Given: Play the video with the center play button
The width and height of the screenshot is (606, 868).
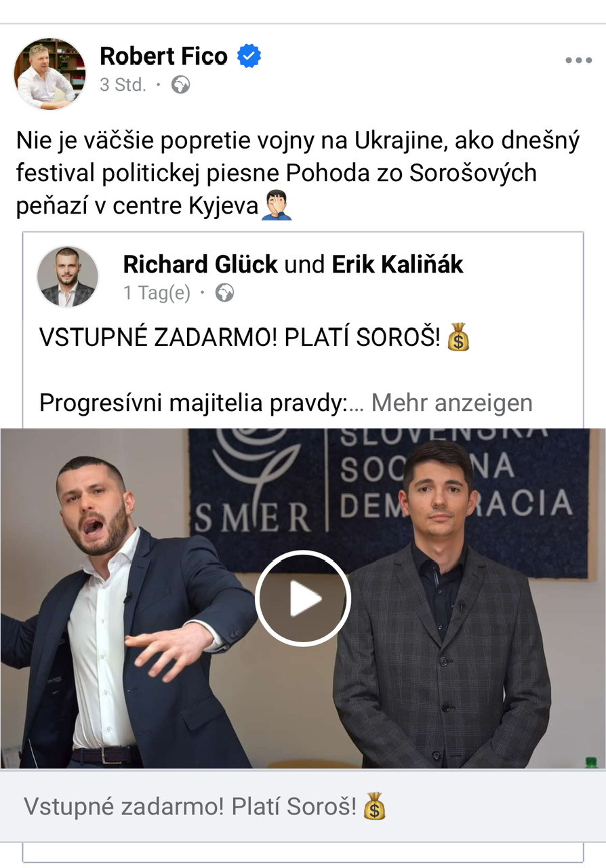Looking at the screenshot, I should 302,598.
